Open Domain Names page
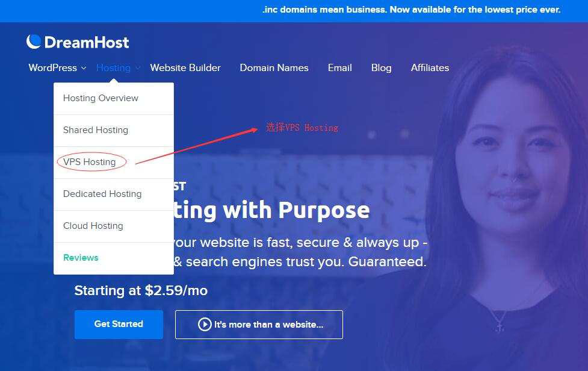This screenshot has width=588, height=371. pyautogui.click(x=274, y=68)
